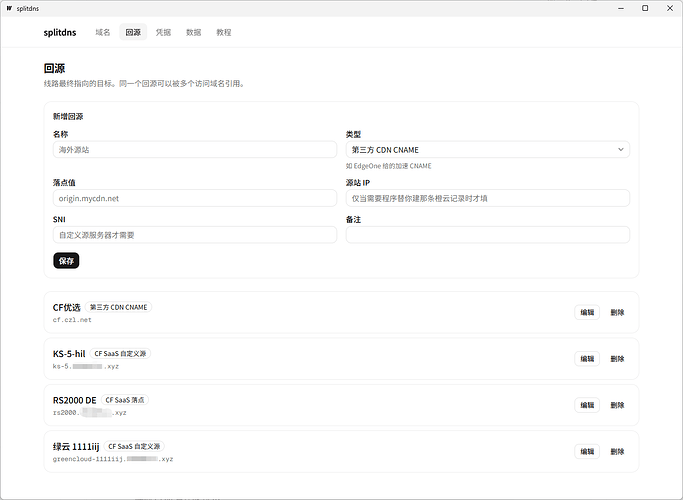Focus the 名称 input field
The image size is (683, 500).
tap(195, 149)
